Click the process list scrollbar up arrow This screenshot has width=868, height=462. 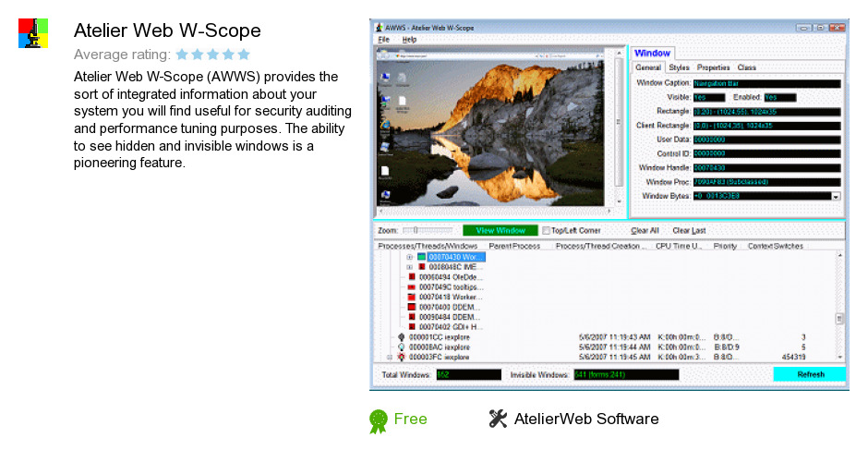[839, 255]
